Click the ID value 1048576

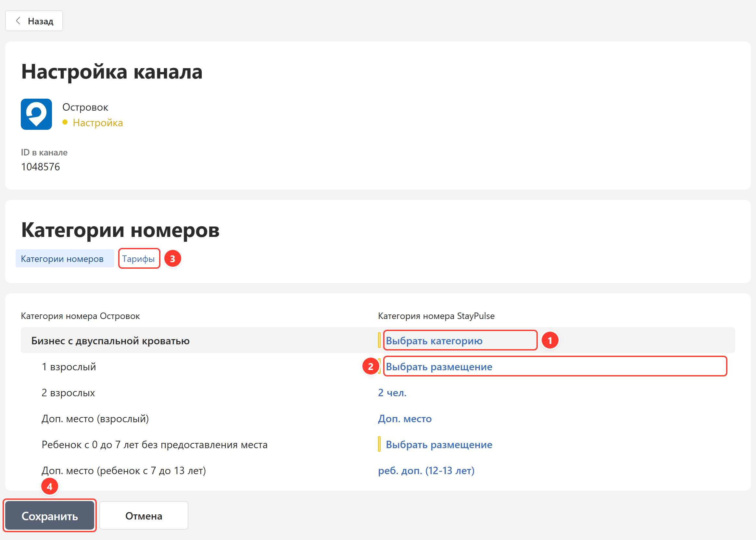tap(40, 166)
